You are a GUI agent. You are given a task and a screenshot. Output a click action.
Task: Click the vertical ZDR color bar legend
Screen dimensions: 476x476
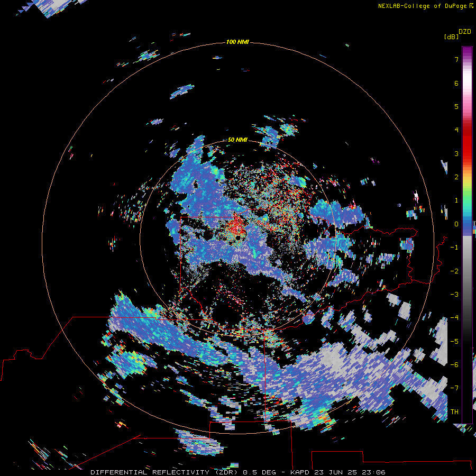[x=467, y=235]
